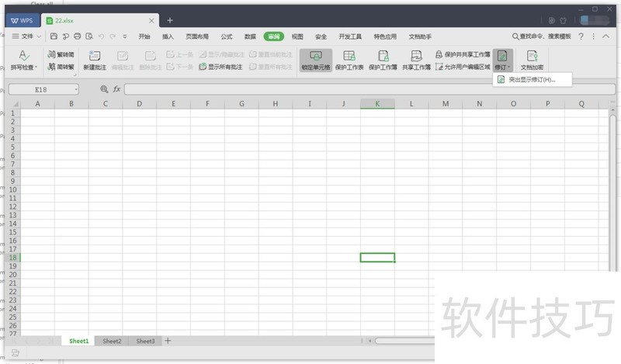Click into the formula bar
Screen dimensions: 621x364
pyautogui.click(x=370, y=89)
